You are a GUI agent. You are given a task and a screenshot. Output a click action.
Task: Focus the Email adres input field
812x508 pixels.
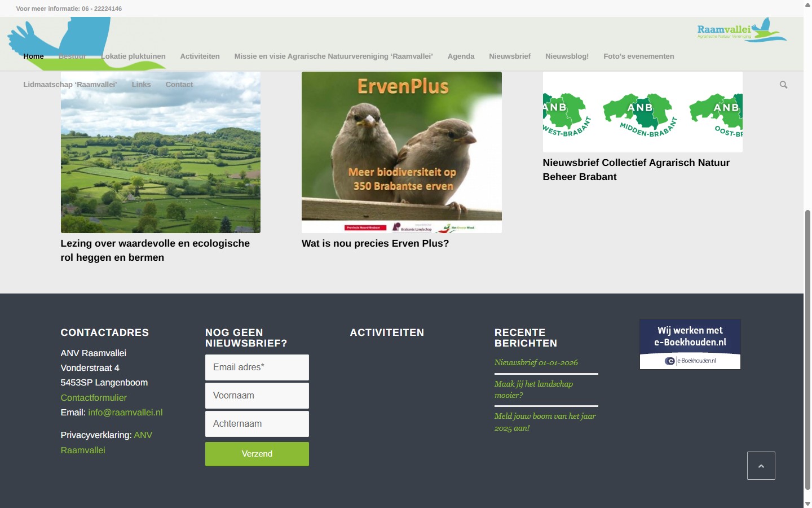tap(257, 367)
